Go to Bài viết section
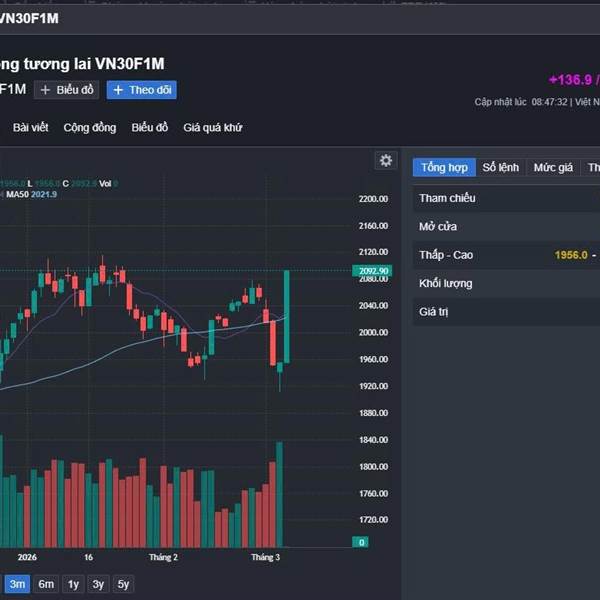This screenshot has height=600, width=600. click(30, 127)
